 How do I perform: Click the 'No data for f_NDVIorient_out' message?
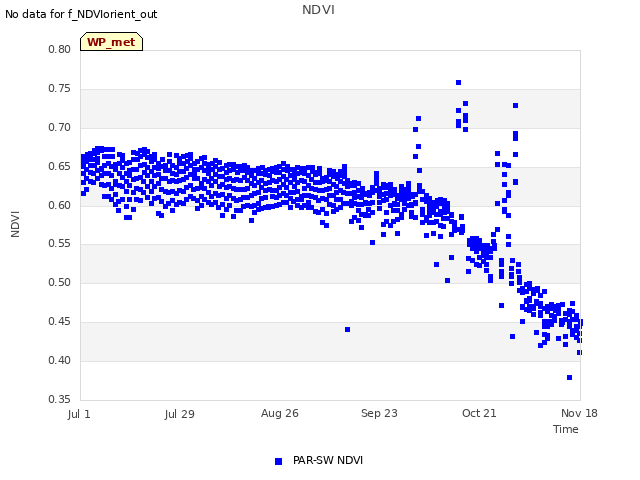[x=81, y=14]
